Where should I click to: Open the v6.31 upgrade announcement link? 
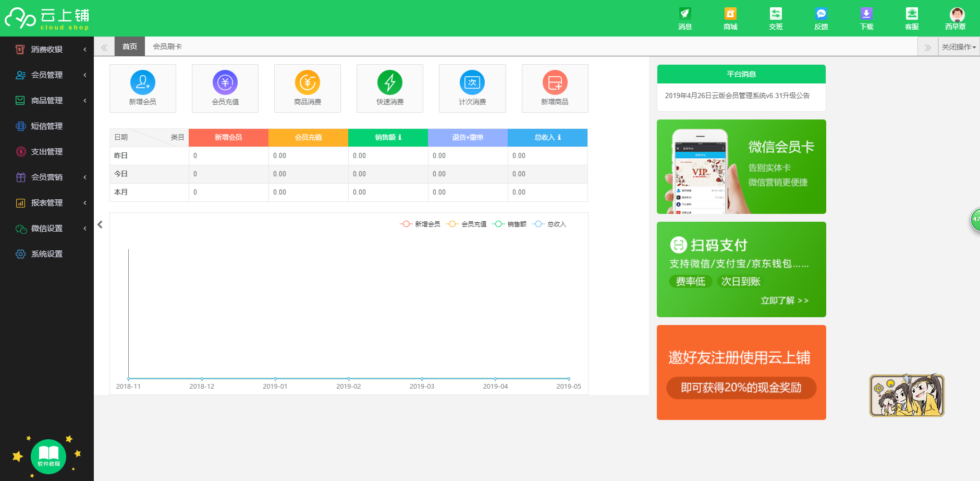tap(737, 95)
